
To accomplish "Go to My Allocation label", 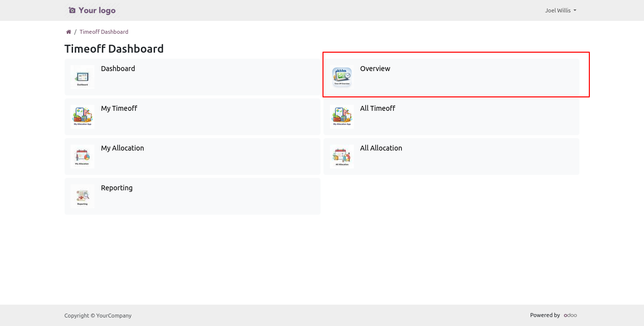I will (x=122, y=148).
